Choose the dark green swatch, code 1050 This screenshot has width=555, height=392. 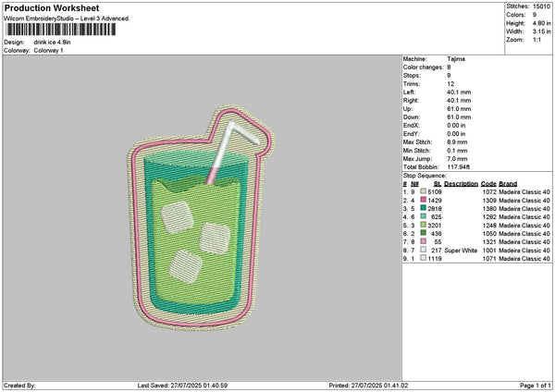point(423,233)
